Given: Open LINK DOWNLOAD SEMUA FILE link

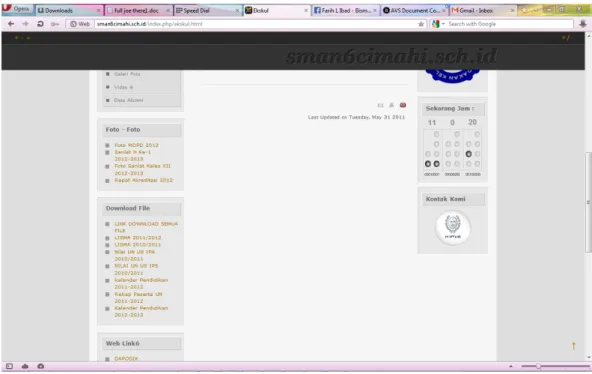Looking at the screenshot, I should (146, 227).
